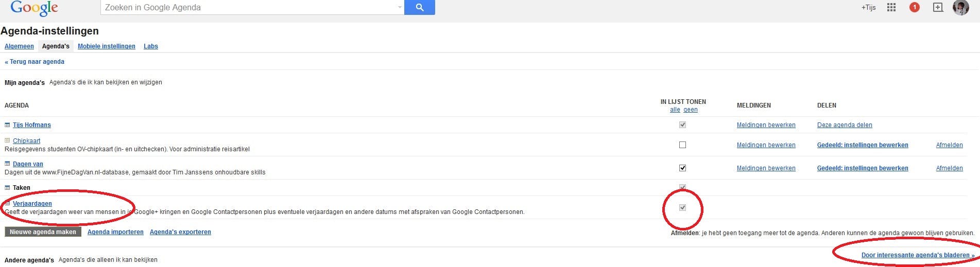Switch to the Algemeen tab
Image resolution: width=980 pixels, height=267 pixels.
point(19,46)
